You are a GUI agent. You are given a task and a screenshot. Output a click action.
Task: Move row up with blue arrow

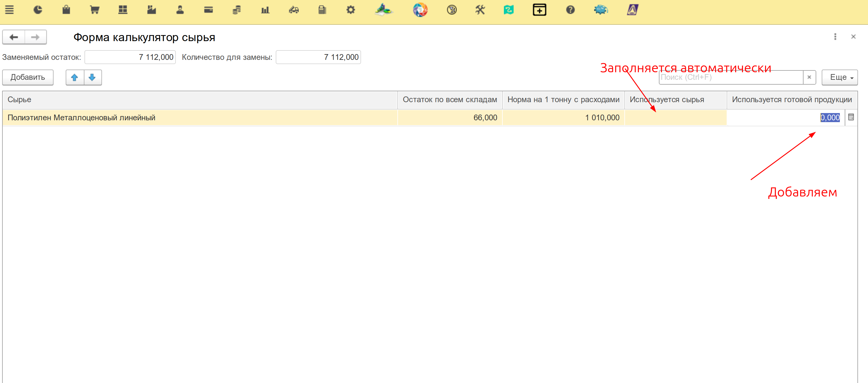[x=75, y=77]
